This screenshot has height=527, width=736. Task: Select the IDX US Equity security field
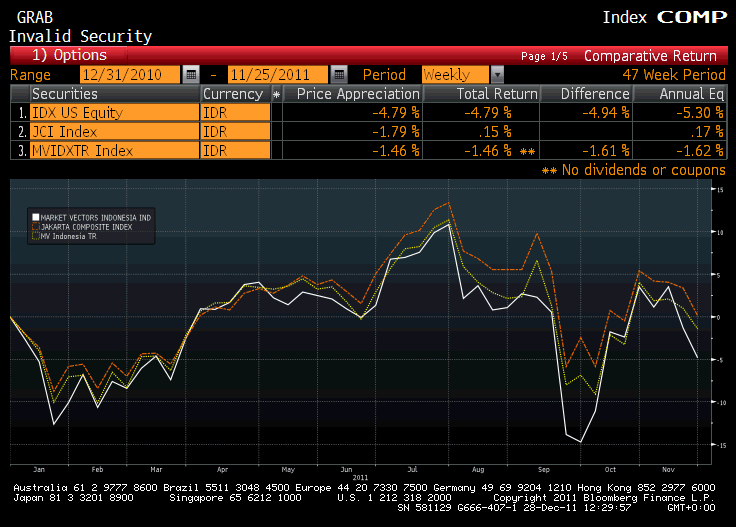coord(113,112)
